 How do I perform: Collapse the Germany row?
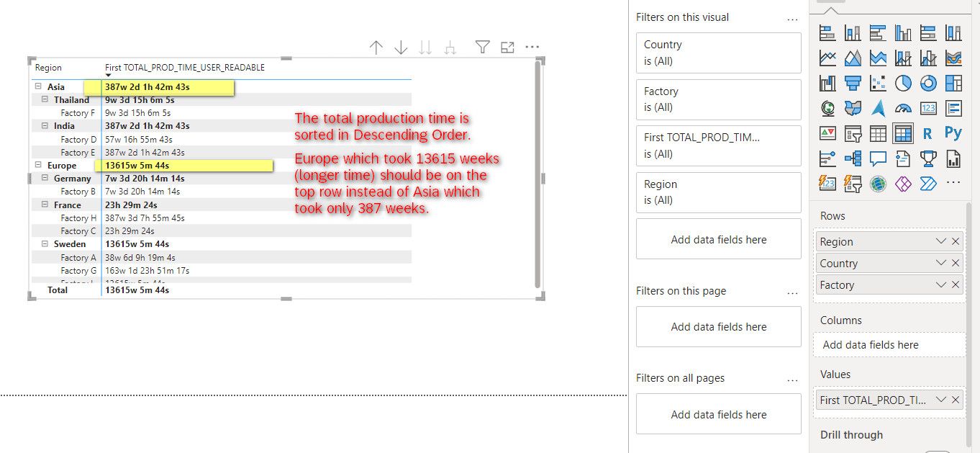pos(44,178)
